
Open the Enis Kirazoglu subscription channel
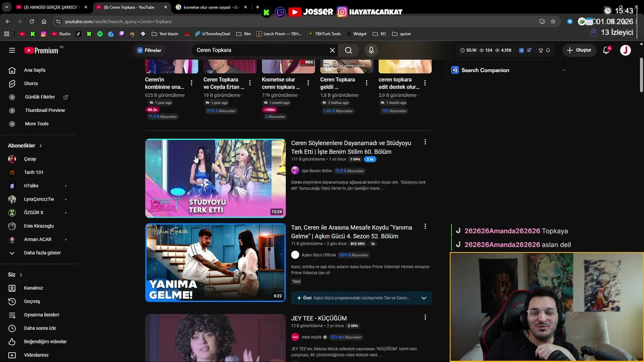(x=39, y=226)
